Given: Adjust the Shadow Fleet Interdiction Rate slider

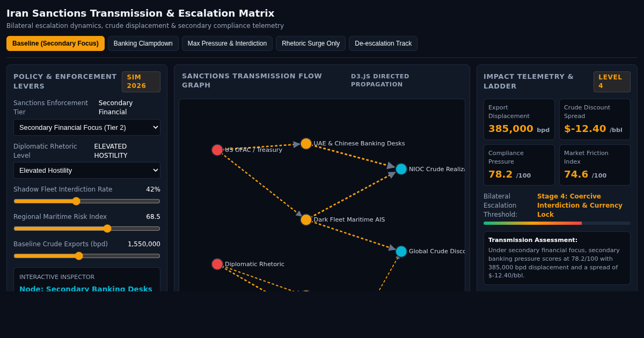Looking at the screenshot, I should click(x=87, y=201).
